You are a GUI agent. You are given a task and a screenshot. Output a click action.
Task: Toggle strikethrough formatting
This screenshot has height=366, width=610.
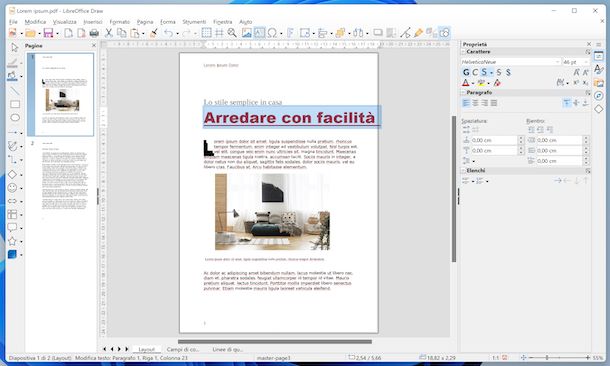499,72
